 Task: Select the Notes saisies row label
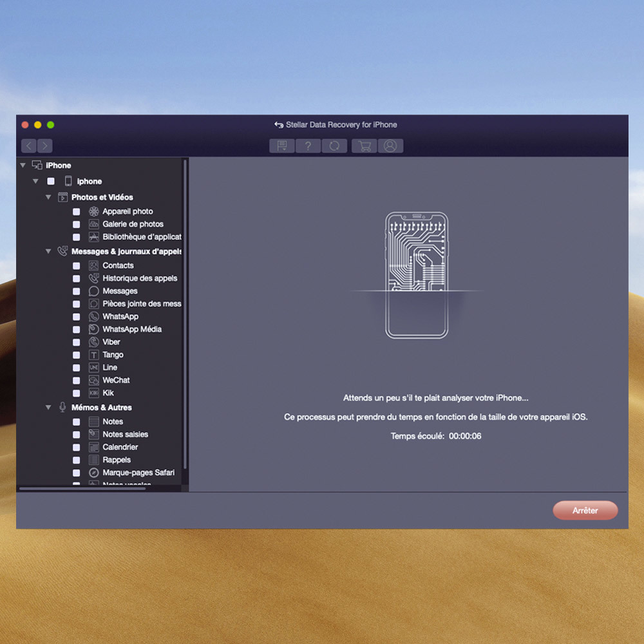(x=126, y=435)
